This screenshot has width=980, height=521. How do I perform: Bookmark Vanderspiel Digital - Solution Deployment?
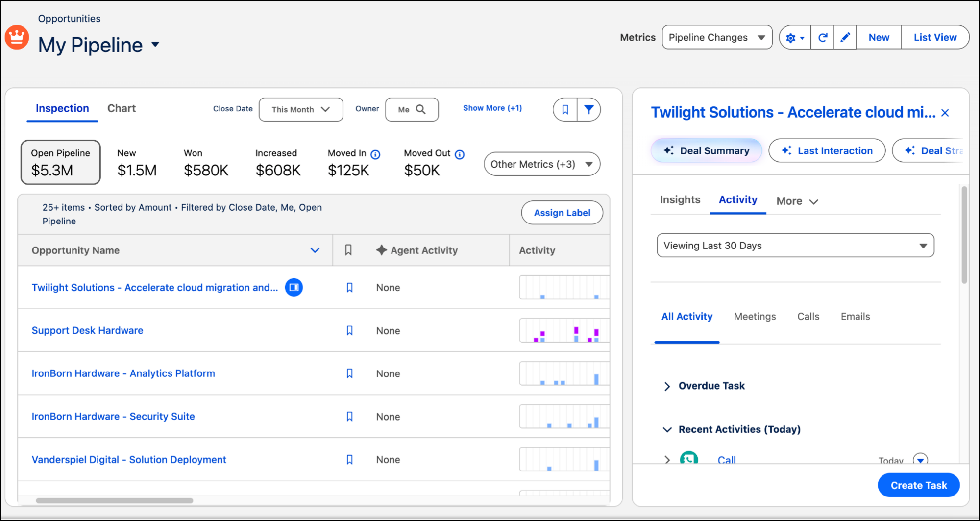[x=349, y=460]
